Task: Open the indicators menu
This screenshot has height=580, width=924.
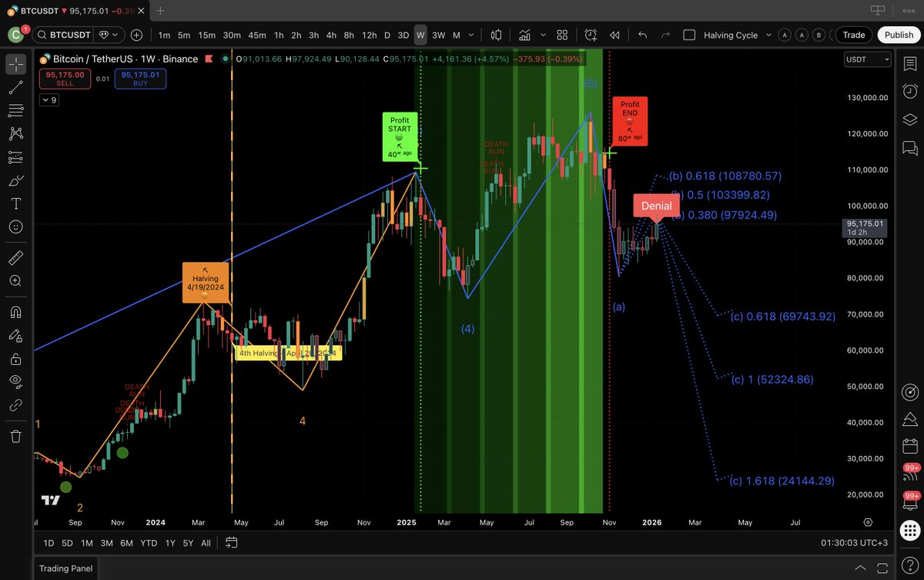Action: [525, 35]
